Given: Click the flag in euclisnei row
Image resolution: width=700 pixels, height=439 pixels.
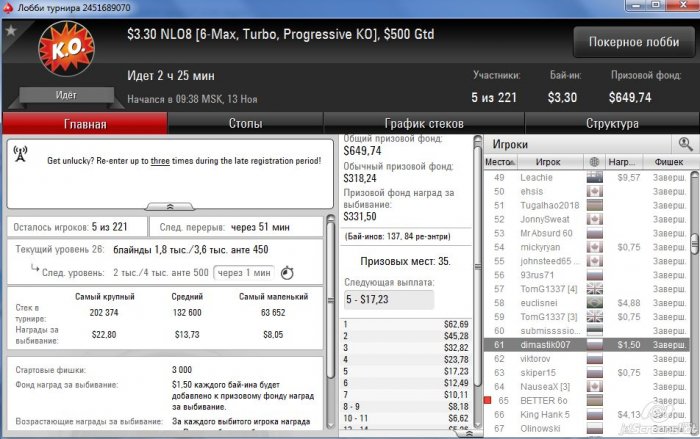Looking at the screenshot, I should [x=594, y=303].
